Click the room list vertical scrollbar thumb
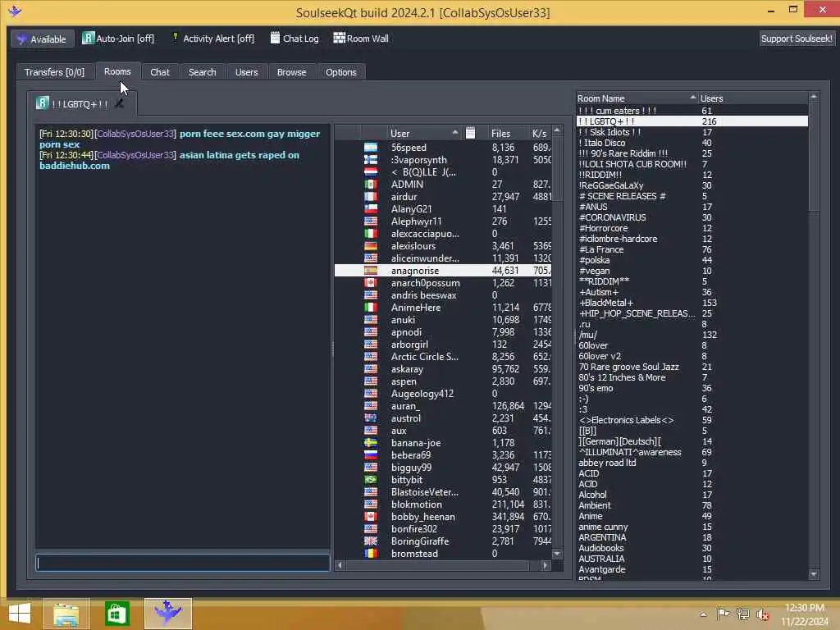 click(x=814, y=156)
